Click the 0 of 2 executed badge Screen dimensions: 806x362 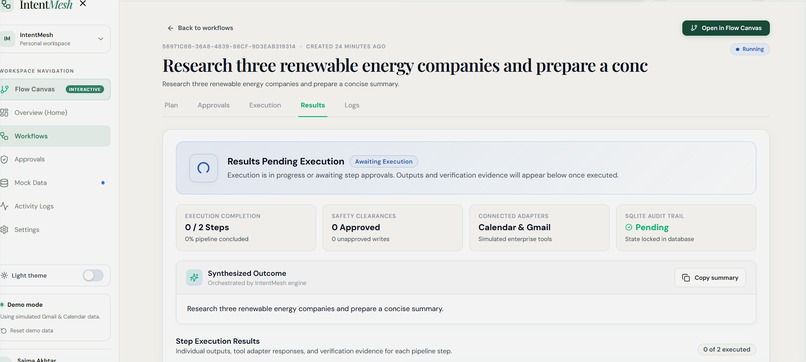click(x=726, y=350)
